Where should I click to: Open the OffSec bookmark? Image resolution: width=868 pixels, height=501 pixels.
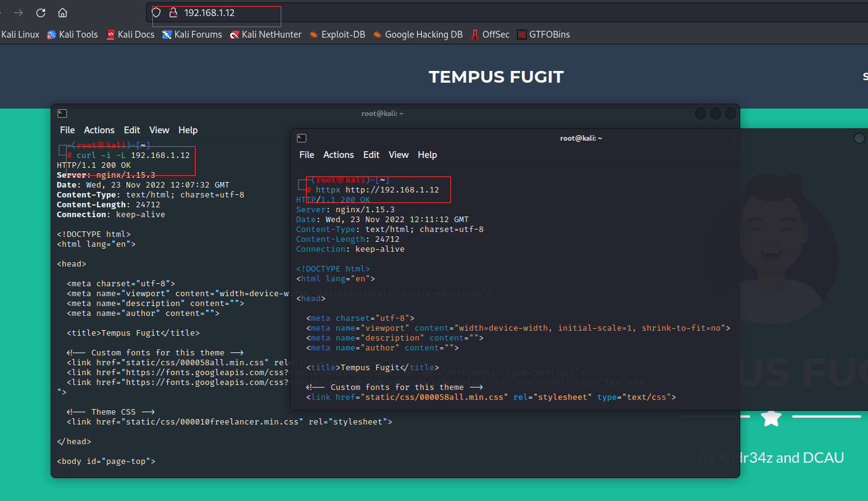point(490,35)
